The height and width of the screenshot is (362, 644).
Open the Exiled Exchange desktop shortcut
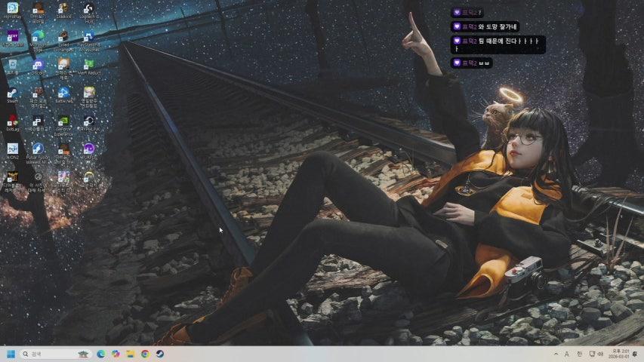[x=63, y=40]
